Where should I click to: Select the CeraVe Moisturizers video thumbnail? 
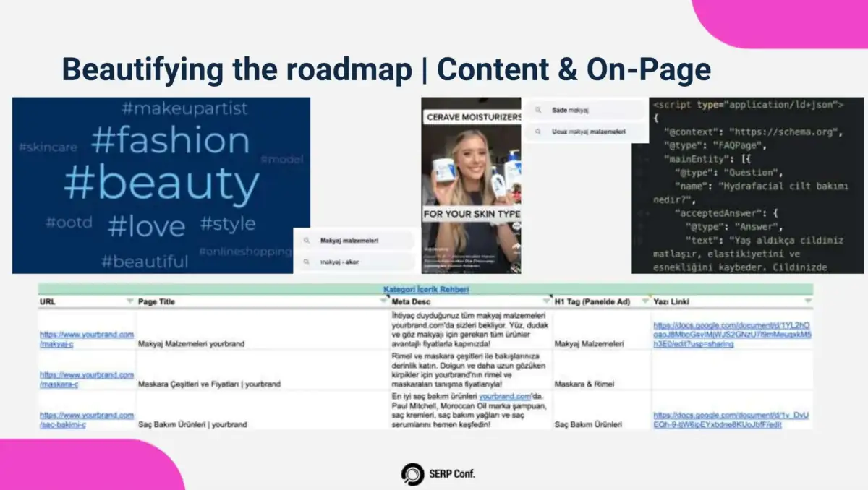[471, 186]
